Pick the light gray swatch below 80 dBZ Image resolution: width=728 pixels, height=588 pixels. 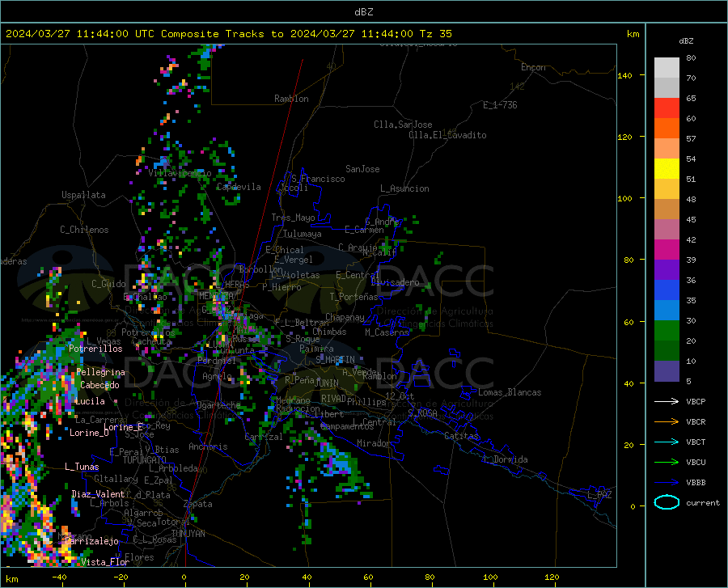click(667, 67)
